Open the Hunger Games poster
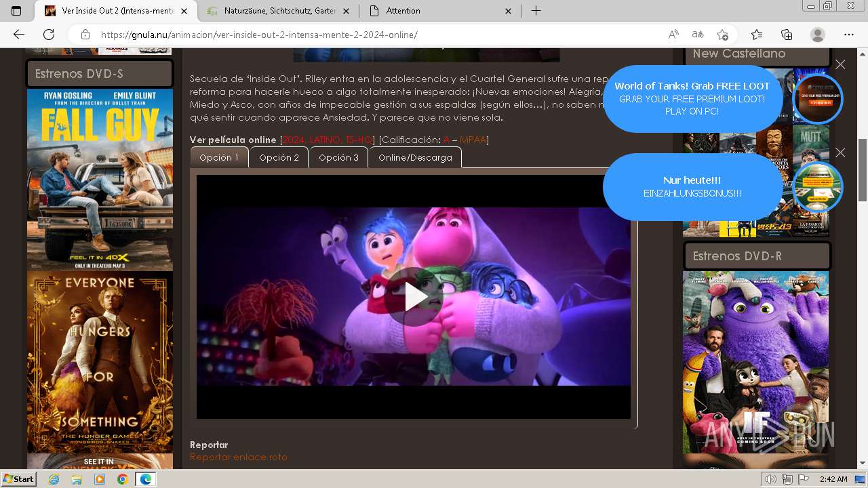The width and height of the screenshot is (868, 488). point(100,362)
